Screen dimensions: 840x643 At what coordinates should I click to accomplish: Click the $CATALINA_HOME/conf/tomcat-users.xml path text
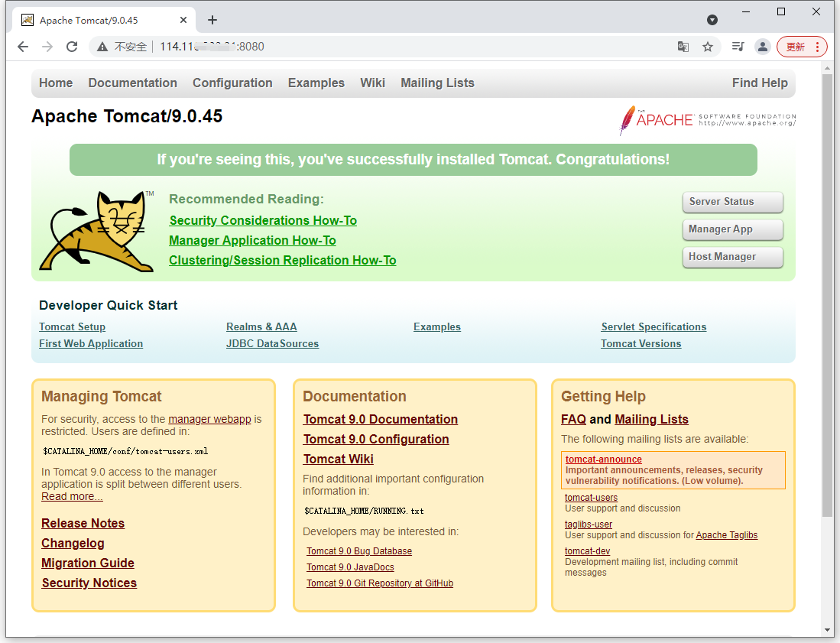click(x=125, y=451)
